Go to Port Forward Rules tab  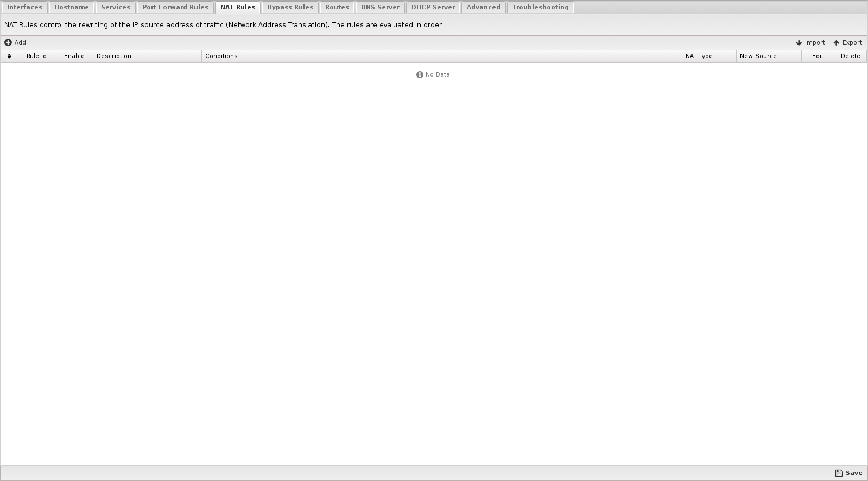point(175,7)
